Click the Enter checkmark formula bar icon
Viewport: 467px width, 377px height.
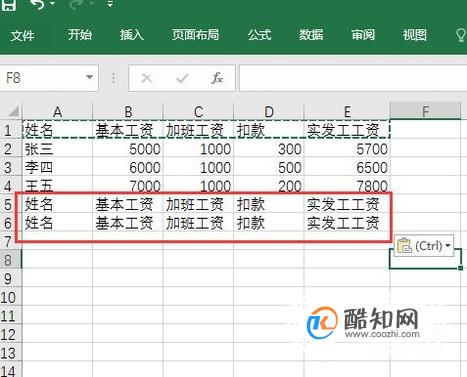182,78
